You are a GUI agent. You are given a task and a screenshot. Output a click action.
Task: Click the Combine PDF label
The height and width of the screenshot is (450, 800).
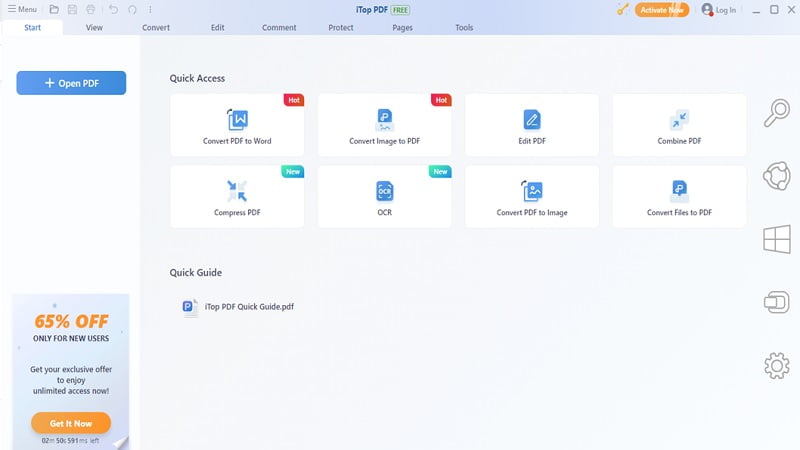679,141
